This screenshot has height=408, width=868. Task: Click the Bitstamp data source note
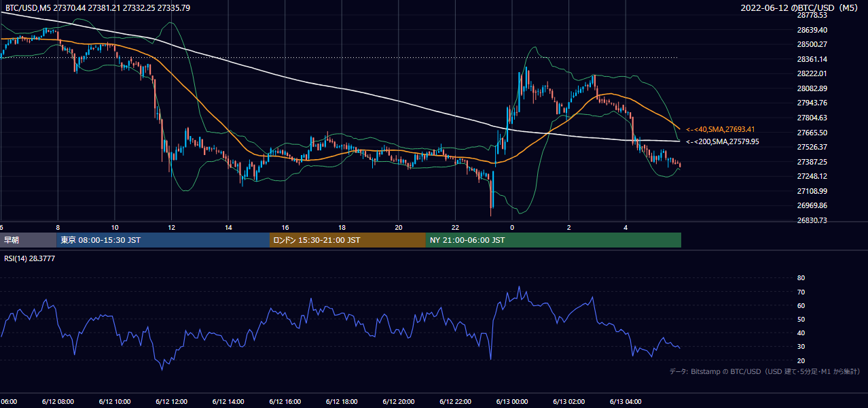click(765, 371)
